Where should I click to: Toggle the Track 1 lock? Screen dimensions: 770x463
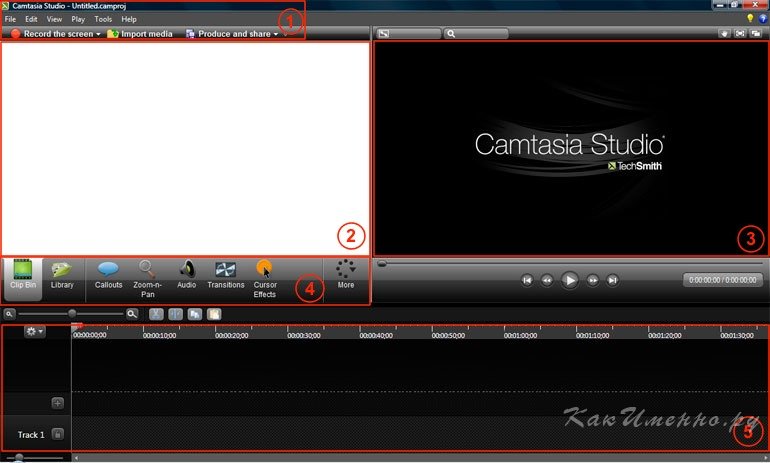(x=57, y=434)
